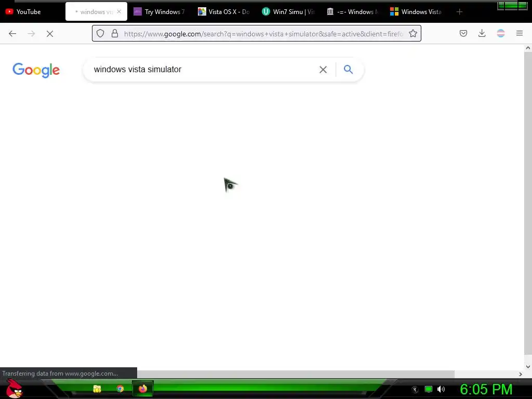Open the Save to Pocket icon

(463, 33)
